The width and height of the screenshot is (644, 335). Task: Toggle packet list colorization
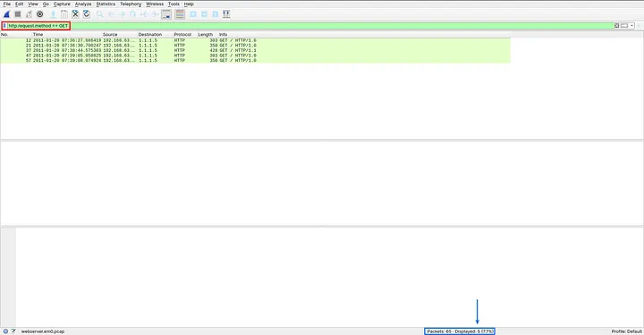coord(180,14)
